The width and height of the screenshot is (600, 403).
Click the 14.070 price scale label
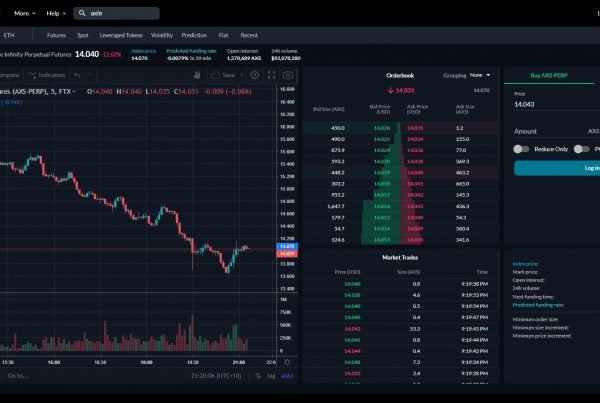click(287, 246)
